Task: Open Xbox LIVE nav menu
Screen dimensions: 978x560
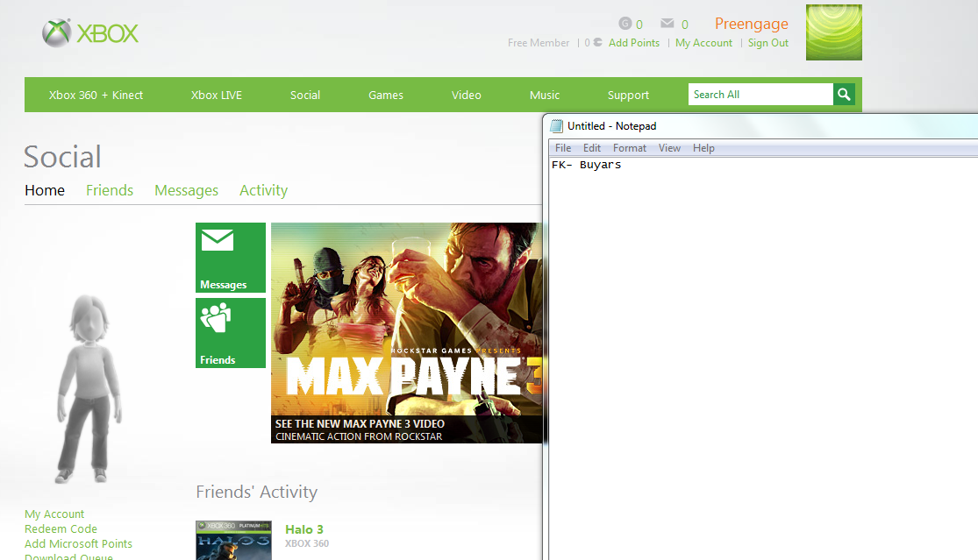Action: (x=217, y=96)
